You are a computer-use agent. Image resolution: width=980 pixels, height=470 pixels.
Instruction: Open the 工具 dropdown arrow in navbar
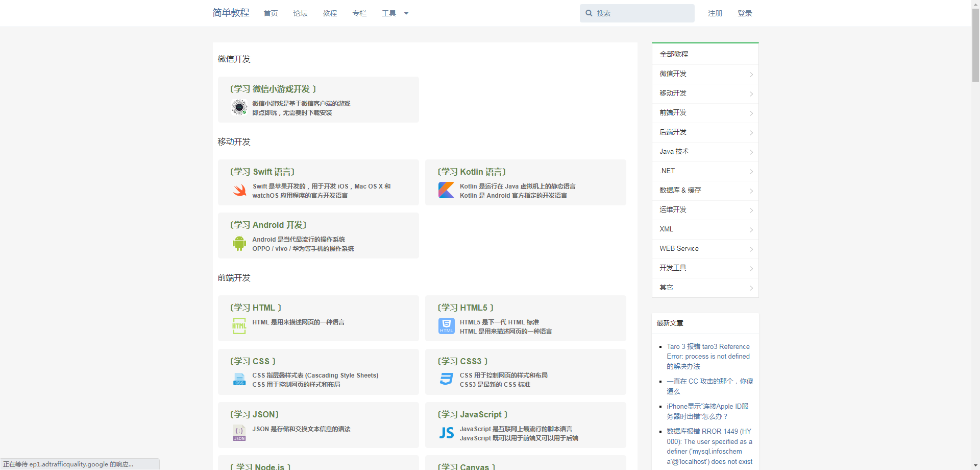[x=406, y=14]
